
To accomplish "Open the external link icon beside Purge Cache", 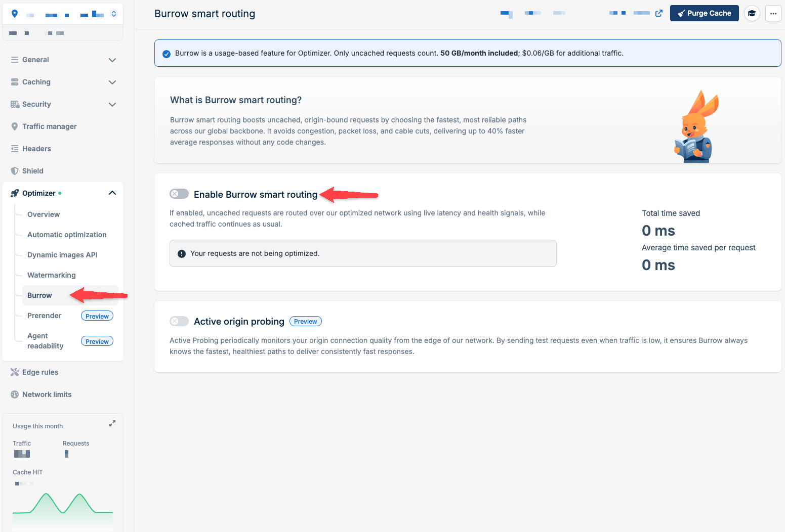I will tap(659, 13).
